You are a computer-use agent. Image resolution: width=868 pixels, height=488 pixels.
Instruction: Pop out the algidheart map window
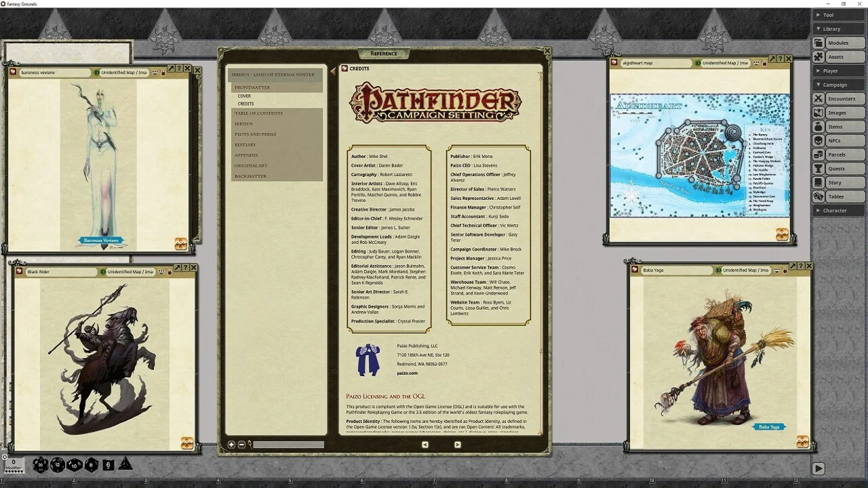(772, 60)
